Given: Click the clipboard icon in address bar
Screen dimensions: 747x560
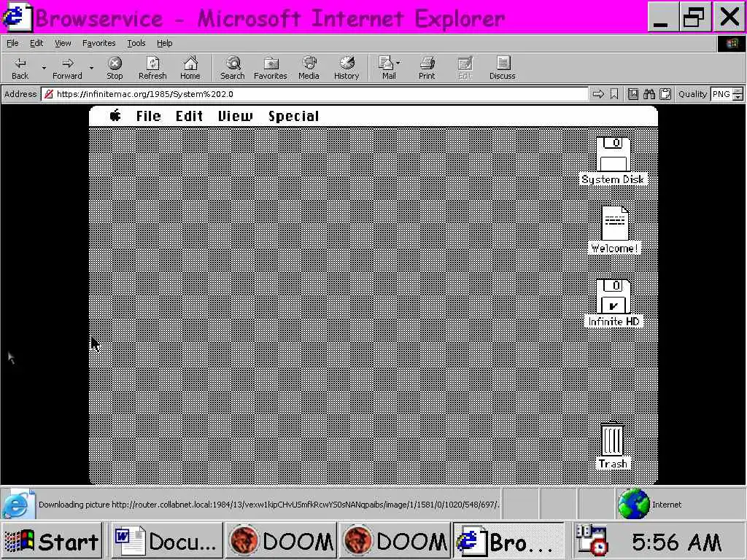Looking at the screenshot, I should 665,94.
